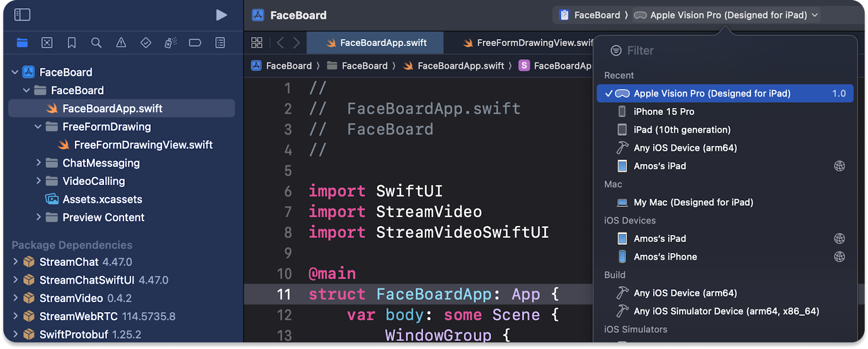Open the source control navigator
The width and height of the screenshot is (868, 349).
(47, 43)
